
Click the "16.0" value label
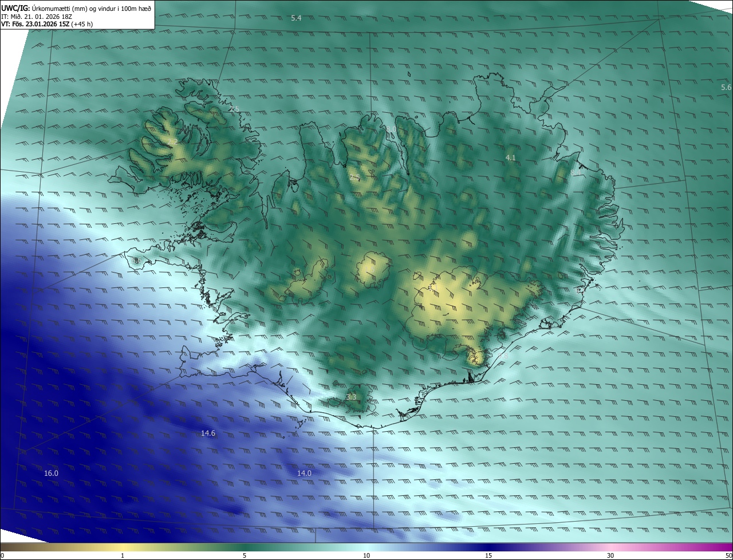click(x=51, y=473)
